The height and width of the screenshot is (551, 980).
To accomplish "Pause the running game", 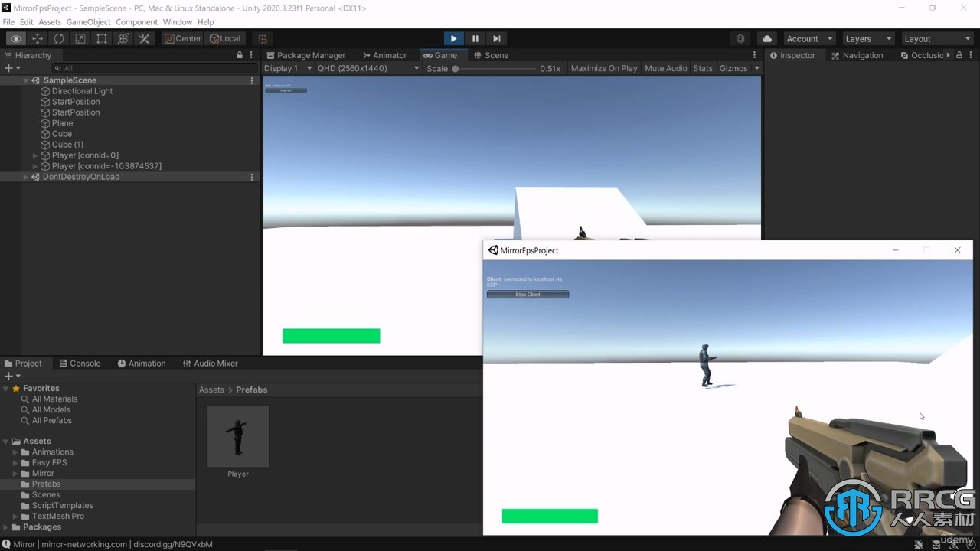I will click(475, 38).
